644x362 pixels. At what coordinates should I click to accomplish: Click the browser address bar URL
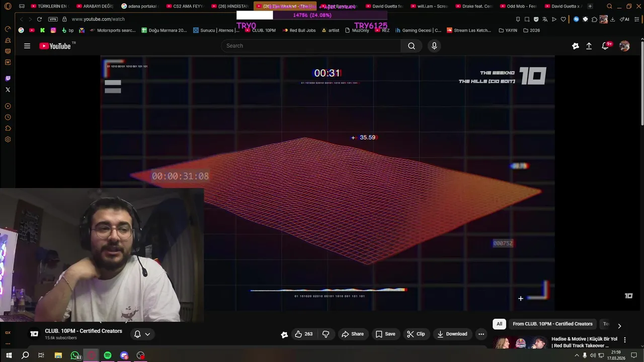(98, 19)
